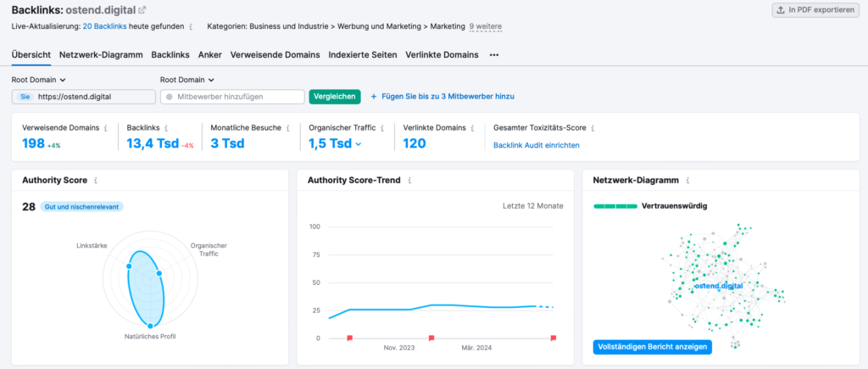Image resolution: width=868 pixels, height=369 pixels.
Task: Click Vollständigen Bericht anzeigen button
Action: pos(652,347)
